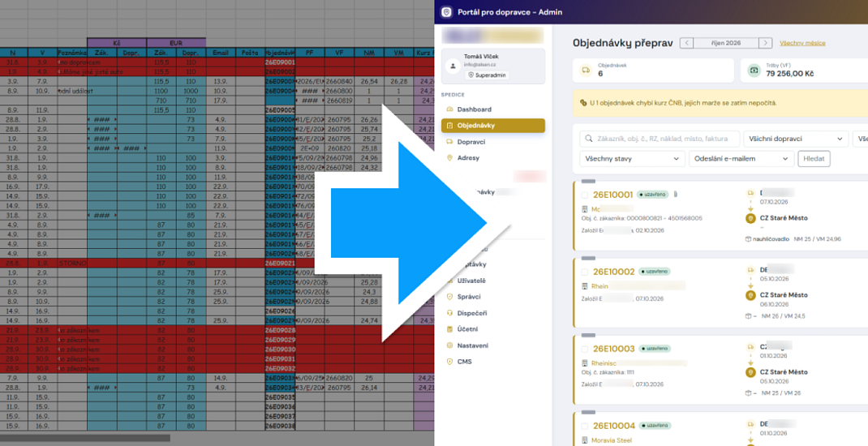Click the destination pin icon of order 26E10001
This screenshot has height=446, width=868.
click(750, 219)
